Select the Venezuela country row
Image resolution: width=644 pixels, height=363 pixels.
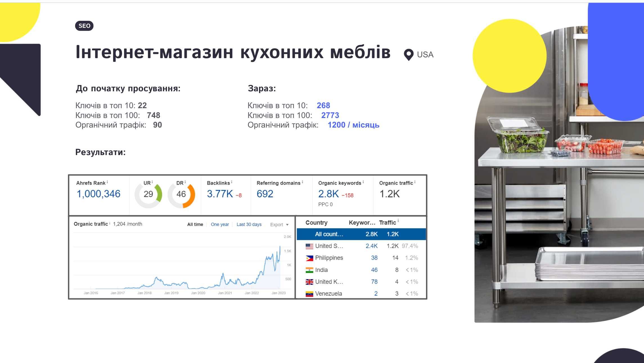pos(361,293)
